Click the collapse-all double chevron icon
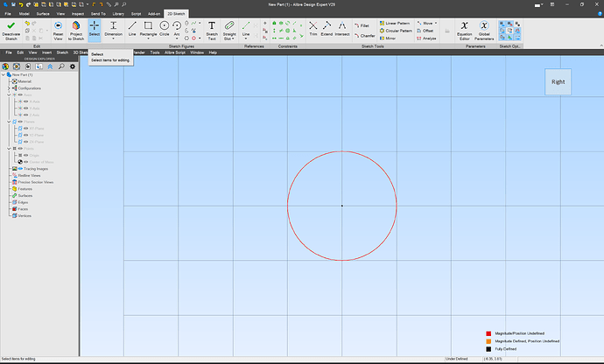This screenshot has width=604, height=364. pyautogui.click(x=50, y=66)
